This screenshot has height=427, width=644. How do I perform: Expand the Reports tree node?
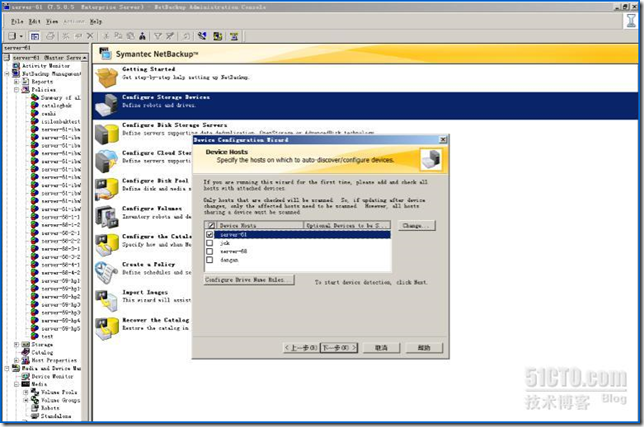tap(16, 82)
